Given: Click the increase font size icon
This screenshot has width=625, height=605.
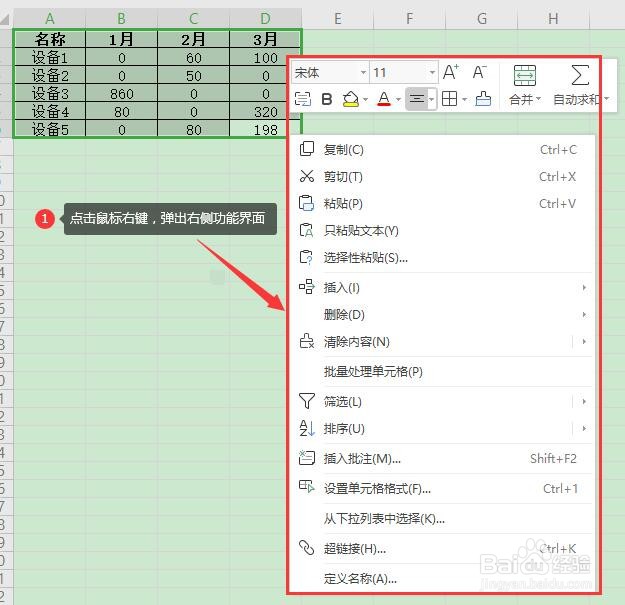Looking at the screenshot, I should (451, 72).
